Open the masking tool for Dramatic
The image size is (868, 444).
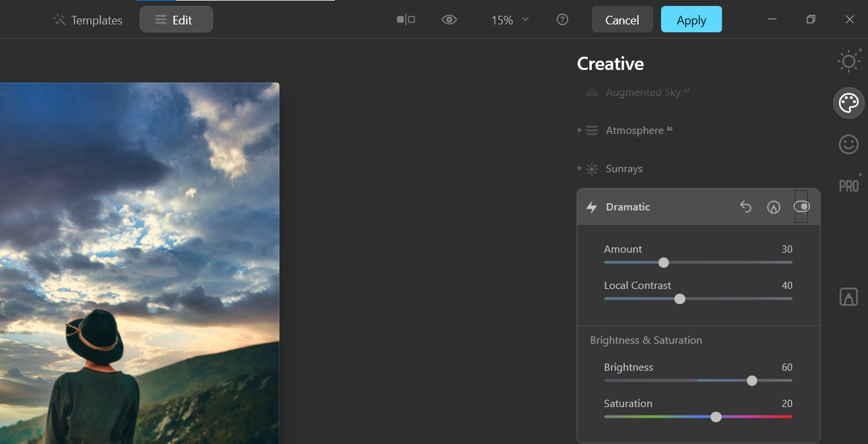(773, 206)
